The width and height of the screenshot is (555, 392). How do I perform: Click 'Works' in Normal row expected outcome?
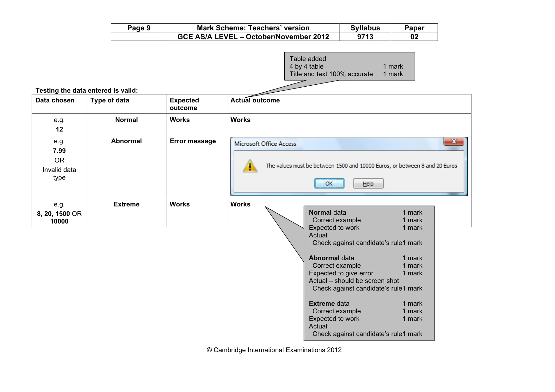[180, 120]
